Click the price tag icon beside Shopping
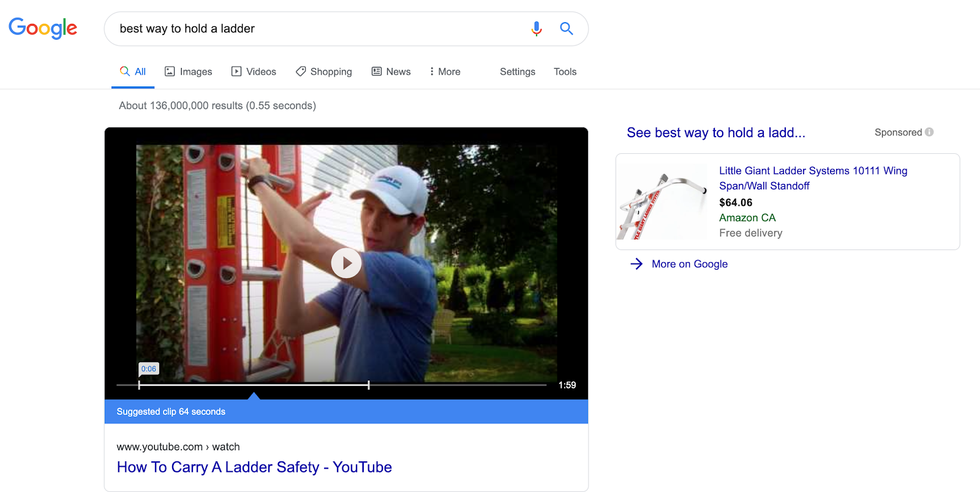The height and width of the screenshot is (492, 980). click(300, 71)
